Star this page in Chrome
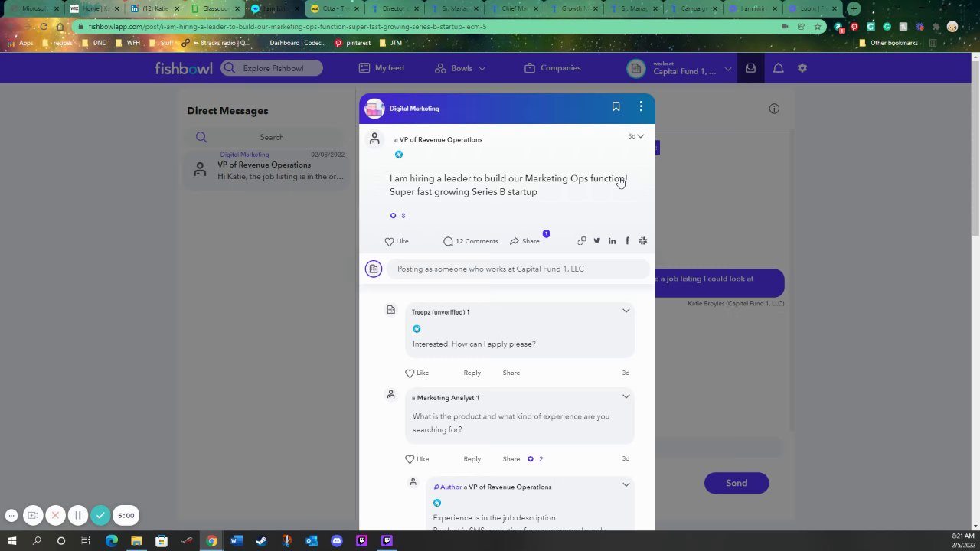Viewport: 980px width, 551px height. tap(818, 26)
